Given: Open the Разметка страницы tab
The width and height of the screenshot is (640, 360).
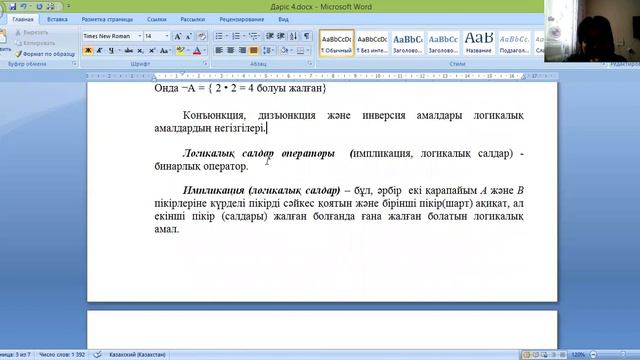Looking at the screenshot, I should point(107,19).
